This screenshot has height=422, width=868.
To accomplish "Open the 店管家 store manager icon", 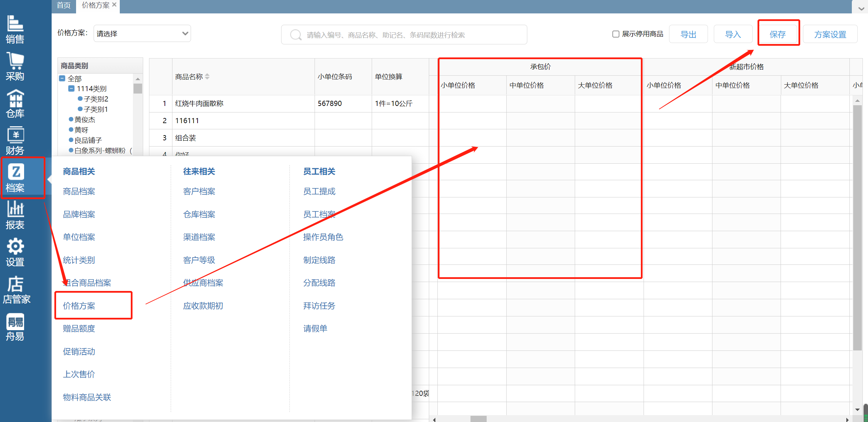I will [16, 290].
